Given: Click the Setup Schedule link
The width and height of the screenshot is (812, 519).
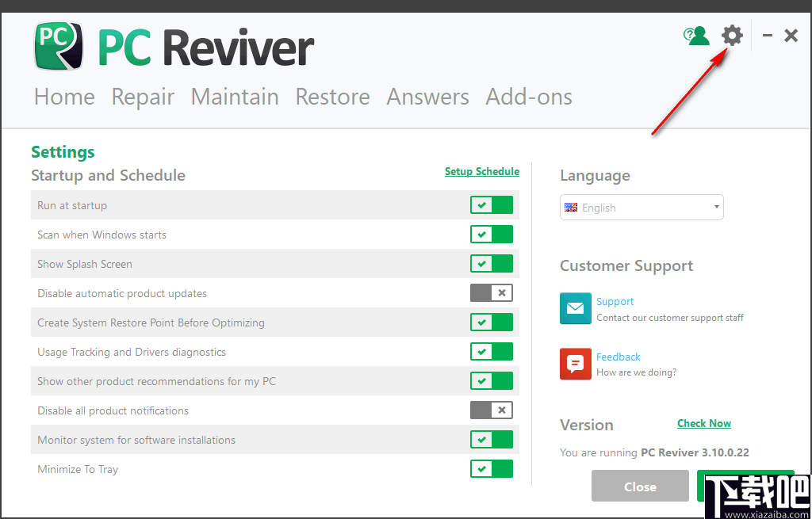Looking at the screenshot, I should tap(482, 171).
